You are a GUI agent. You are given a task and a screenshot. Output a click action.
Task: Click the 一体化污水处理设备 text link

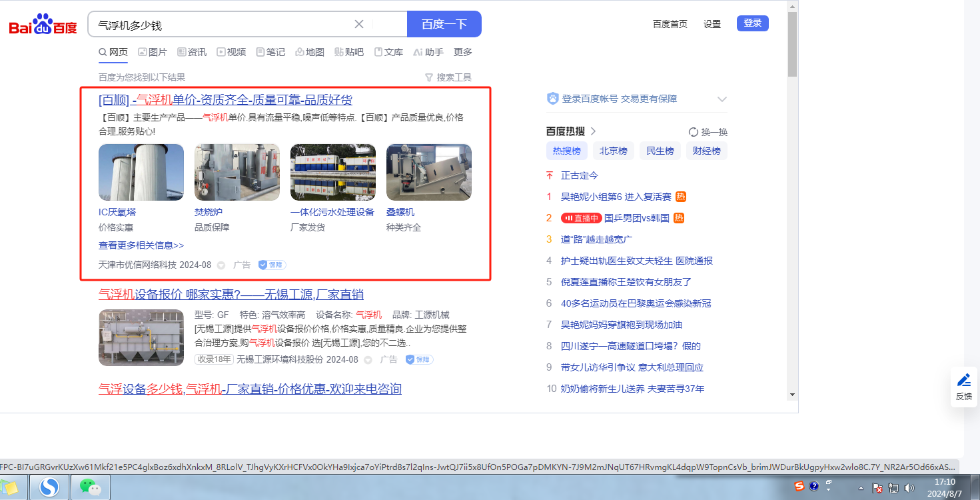click(x=332, y=212)
